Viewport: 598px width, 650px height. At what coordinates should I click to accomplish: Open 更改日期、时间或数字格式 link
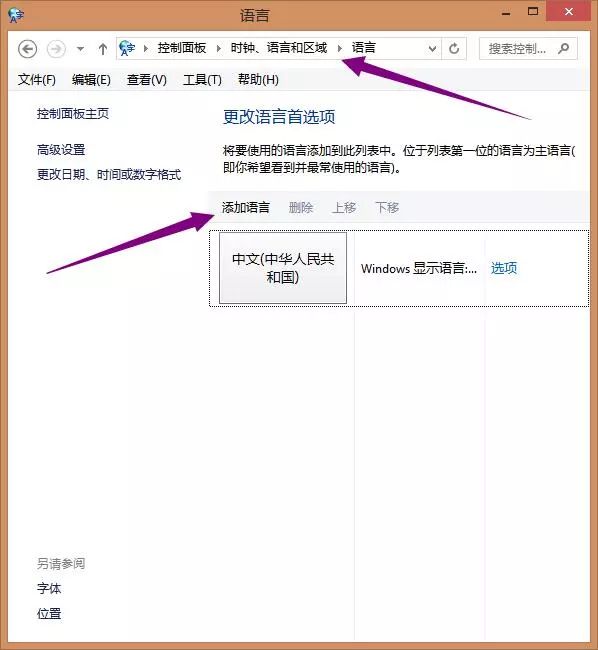click(x=109, y=175)
